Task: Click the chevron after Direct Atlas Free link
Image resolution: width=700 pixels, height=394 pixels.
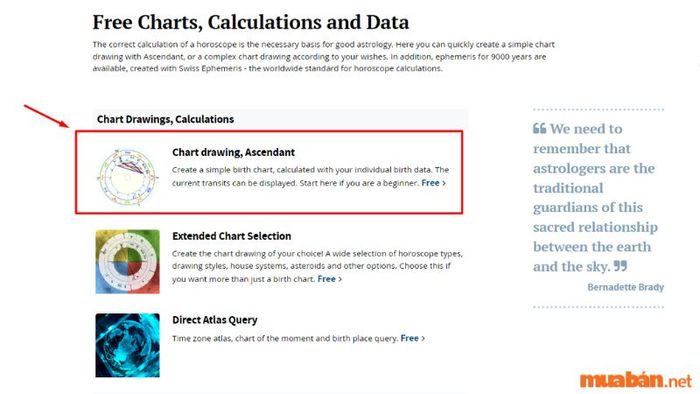Action: (423, 339)
